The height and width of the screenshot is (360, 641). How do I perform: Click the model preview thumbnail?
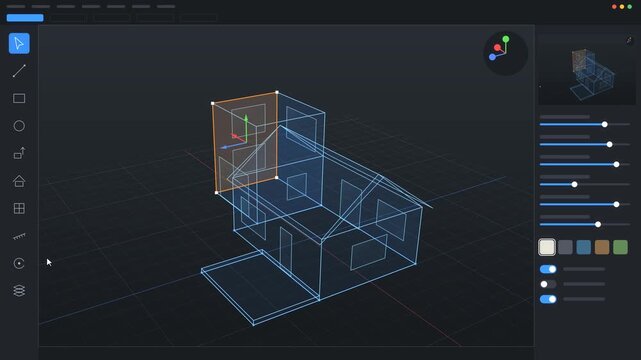(587, 69)
